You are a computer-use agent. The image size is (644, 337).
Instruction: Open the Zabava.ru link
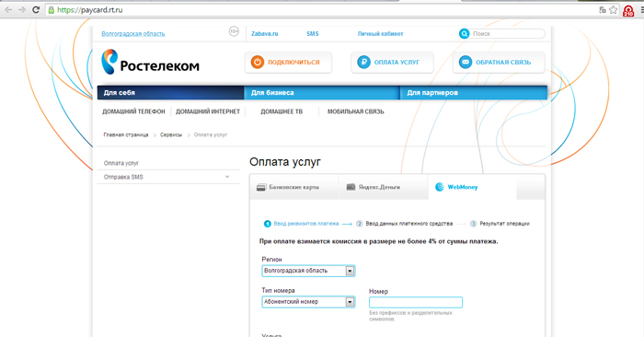click(x=265, y=34)
